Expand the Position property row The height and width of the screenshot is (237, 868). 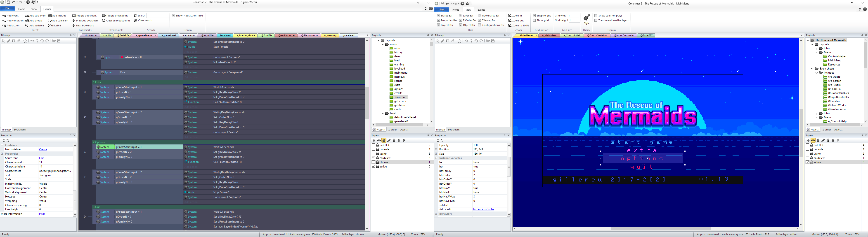tap(436, 150)
